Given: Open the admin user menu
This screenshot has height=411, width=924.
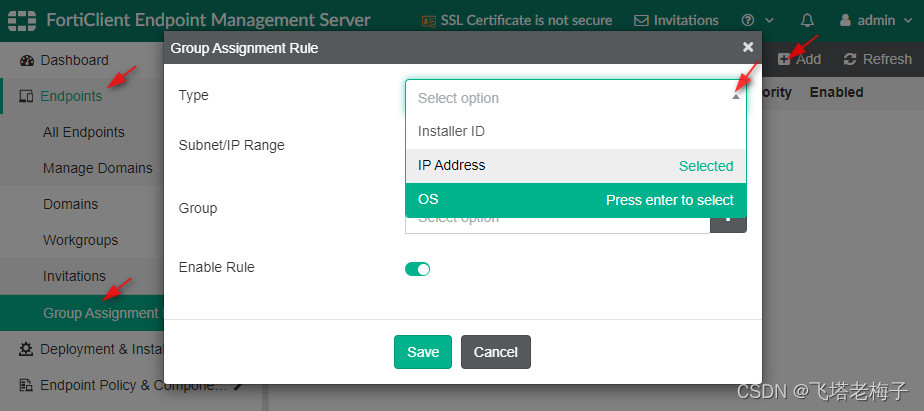Looking at the screenshot, I should [876, 21].
